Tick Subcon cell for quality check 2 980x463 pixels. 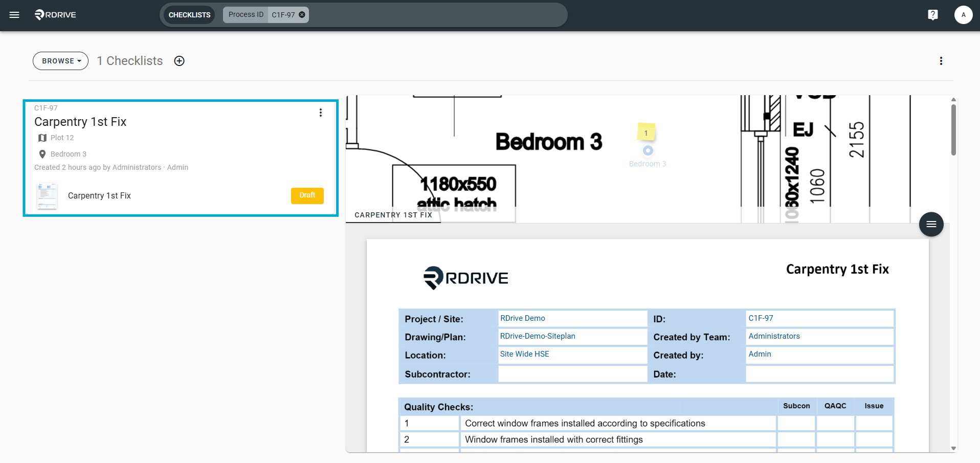tap(796, 439)
